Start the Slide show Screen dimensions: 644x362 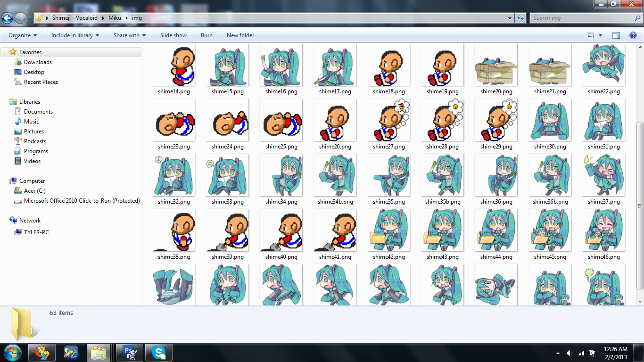click(173, 35)
